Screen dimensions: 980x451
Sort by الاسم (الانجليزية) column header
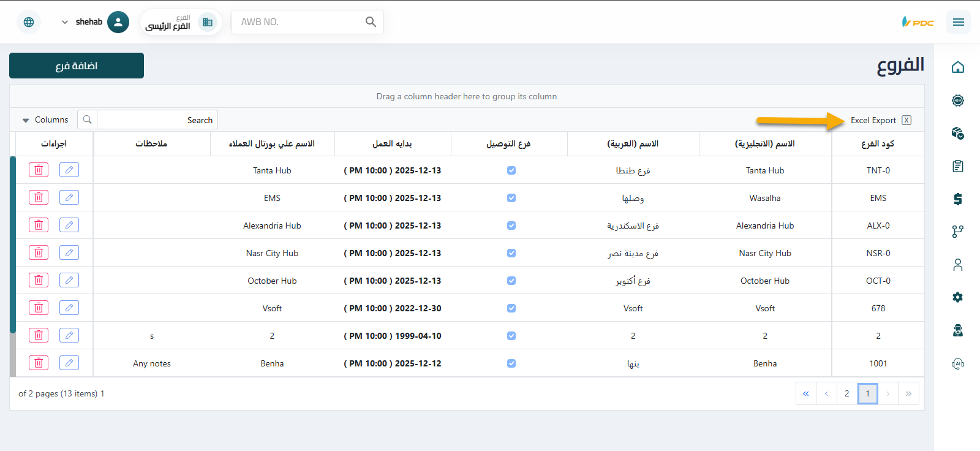765,143
